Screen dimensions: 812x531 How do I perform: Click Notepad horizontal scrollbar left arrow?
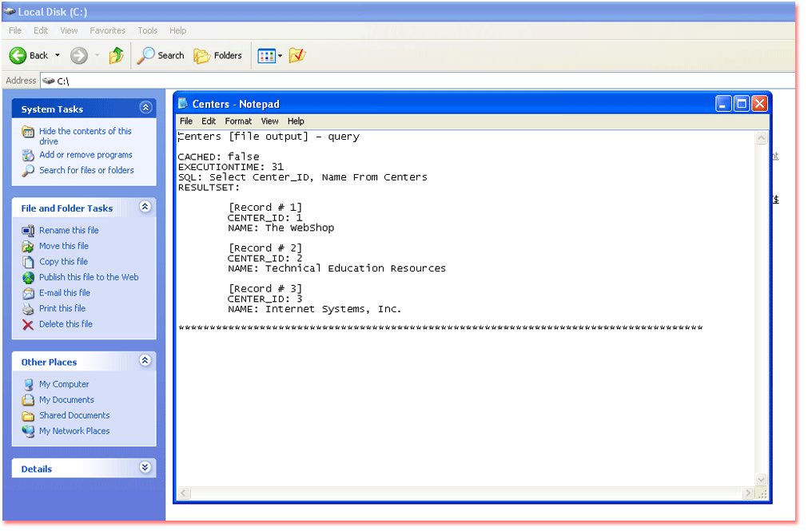pos(184,493)
